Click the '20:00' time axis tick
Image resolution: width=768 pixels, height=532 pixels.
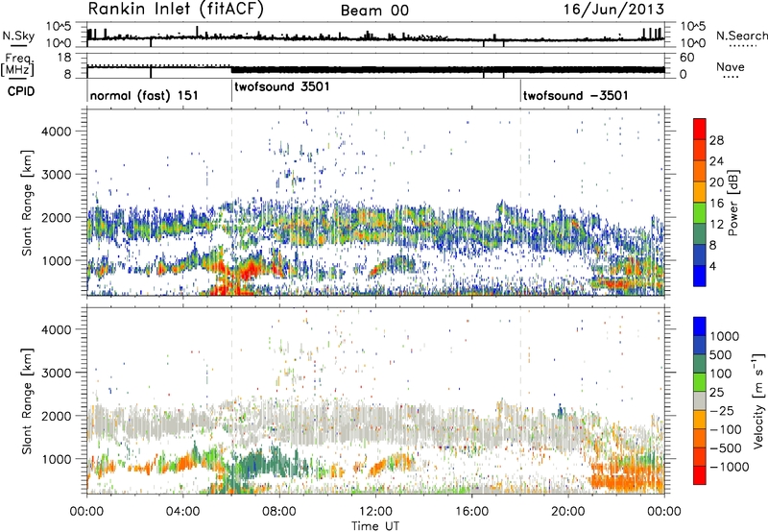coord(567,512)
